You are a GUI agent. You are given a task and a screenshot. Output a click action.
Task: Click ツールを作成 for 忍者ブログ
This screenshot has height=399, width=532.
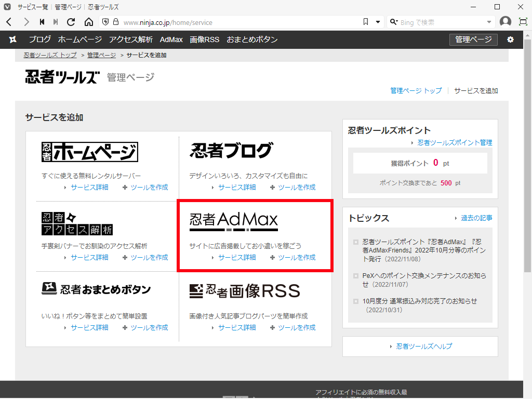tap(297, 187)
